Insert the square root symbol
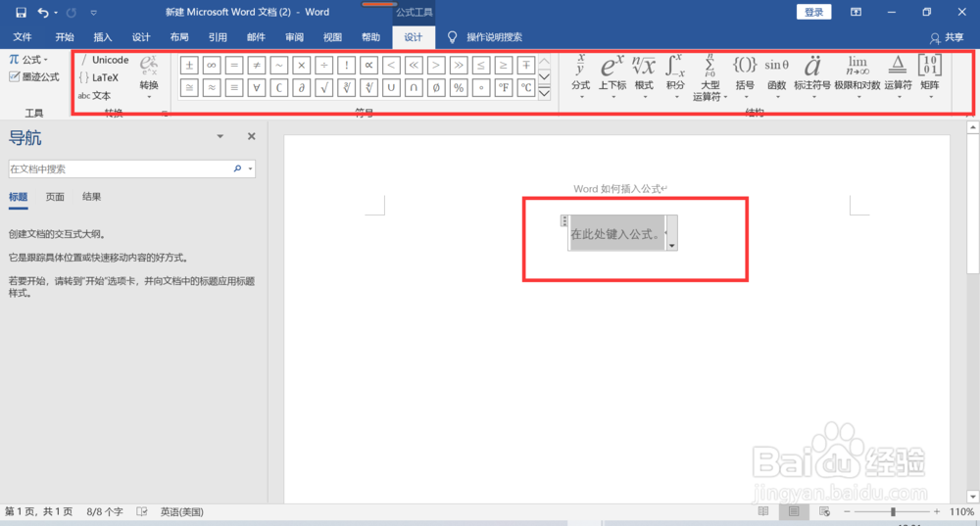 coord(323,87)
